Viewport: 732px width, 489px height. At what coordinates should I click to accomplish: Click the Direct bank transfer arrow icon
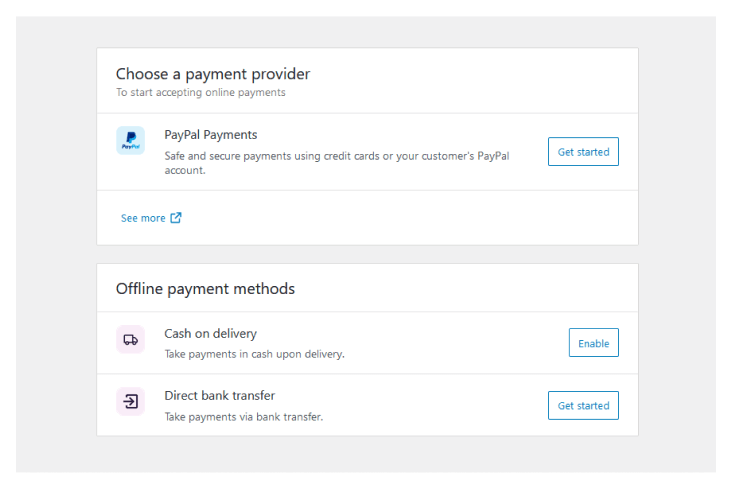point(130,401)
